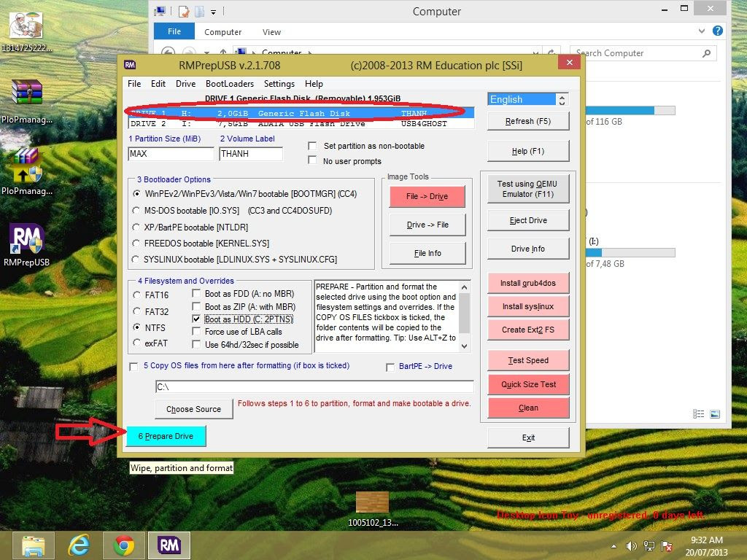The width and height of the screenshot is (747, 560).
Task: Open the Settings menu
Action: (x=279, y=84)
